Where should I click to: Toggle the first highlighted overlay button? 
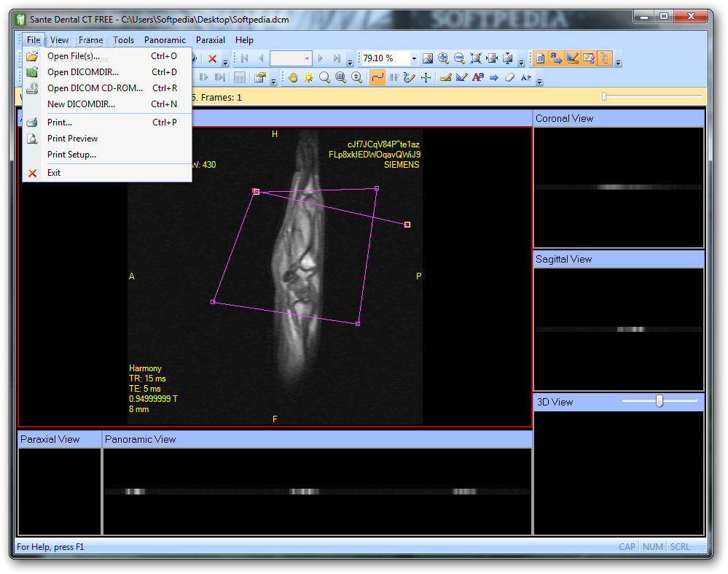click(540, 58)
